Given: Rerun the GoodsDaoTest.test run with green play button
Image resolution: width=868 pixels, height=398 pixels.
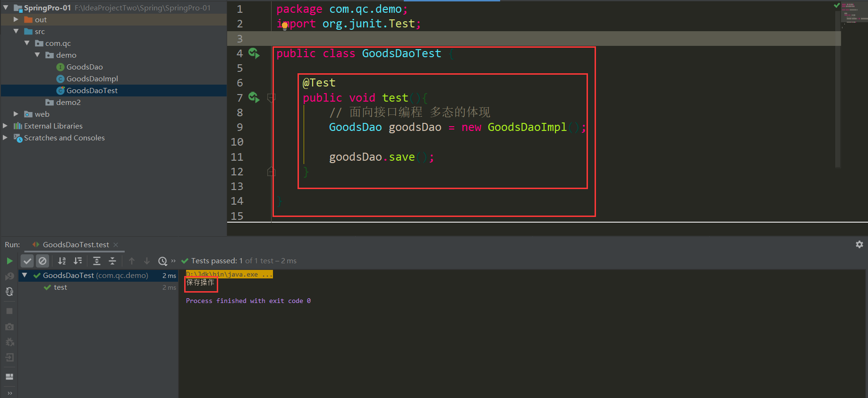Looking at the screenshot, I should [x=9, y=261].
